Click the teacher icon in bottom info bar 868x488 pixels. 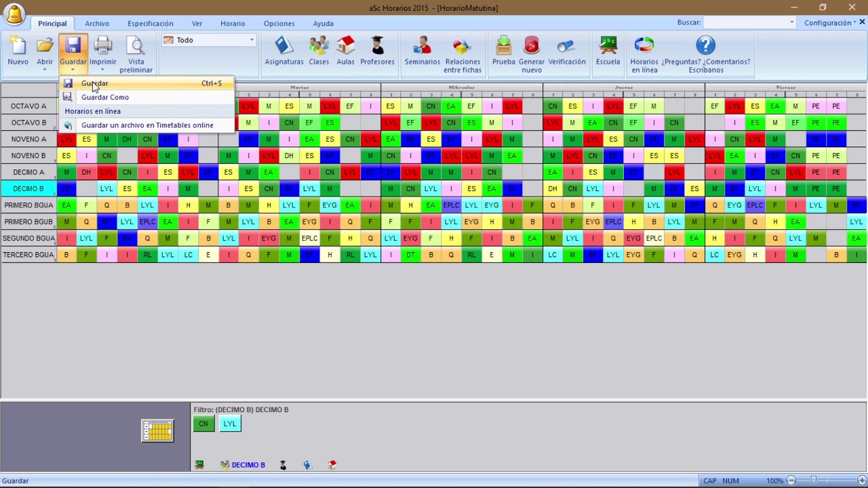pyautogui.click(x=283, y=465)
